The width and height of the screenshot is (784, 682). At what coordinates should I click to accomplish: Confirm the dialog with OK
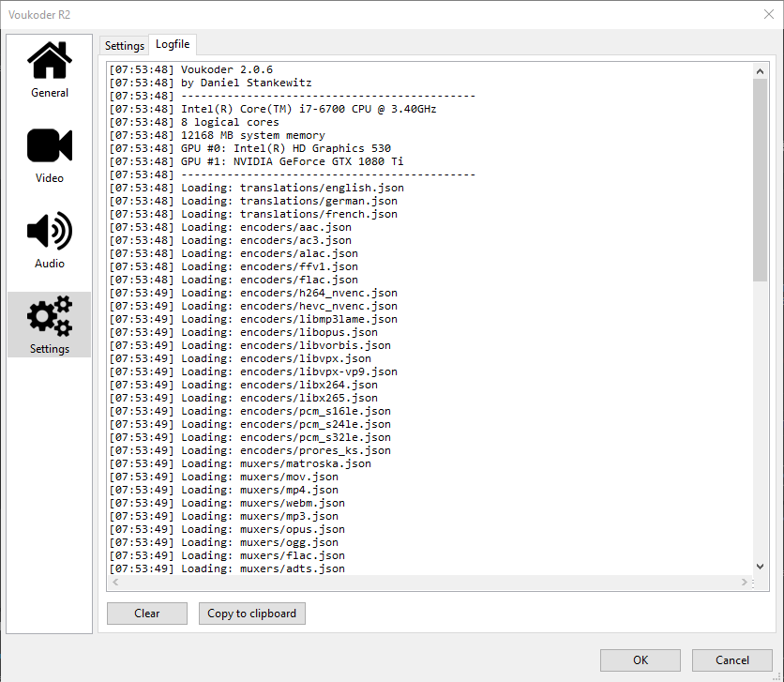coord(640,660)
